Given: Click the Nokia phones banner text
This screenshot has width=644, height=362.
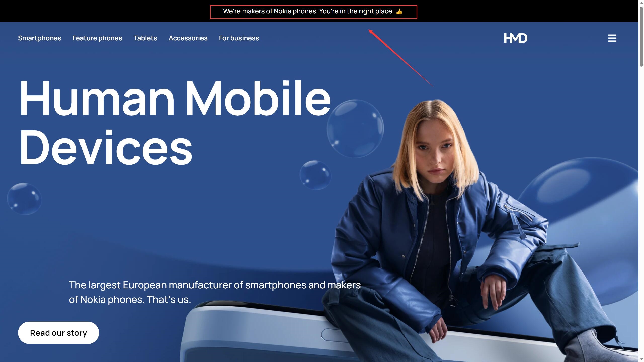Looking at the screenshot, I should coord(308,11).
